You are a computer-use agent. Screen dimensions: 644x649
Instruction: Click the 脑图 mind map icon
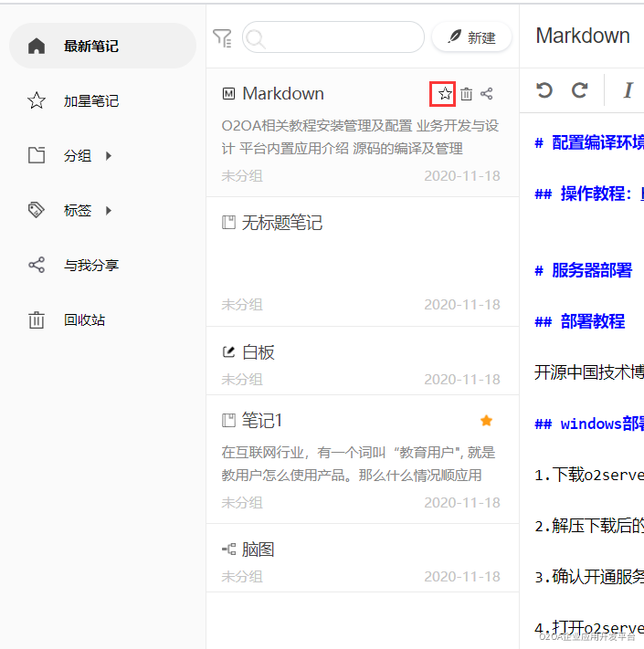(x=228, y=550)
